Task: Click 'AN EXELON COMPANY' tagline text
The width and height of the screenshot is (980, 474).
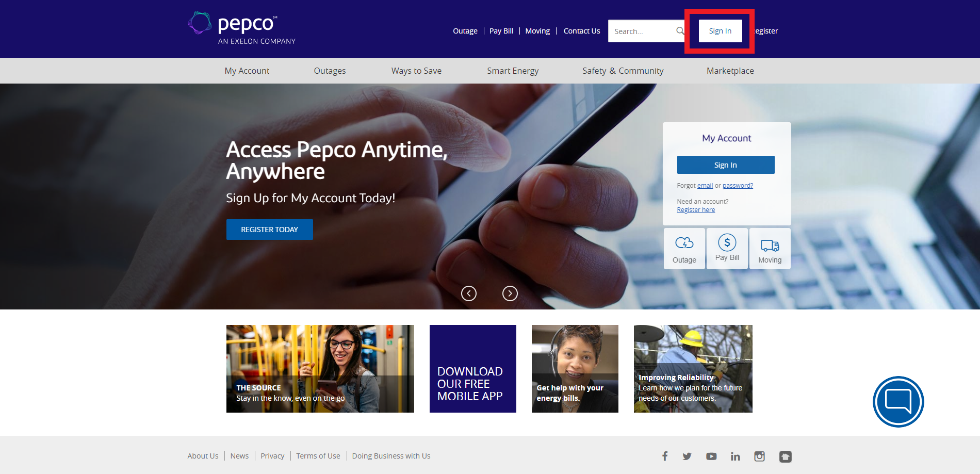Action: pyautogui.click(x=257, y=41)
